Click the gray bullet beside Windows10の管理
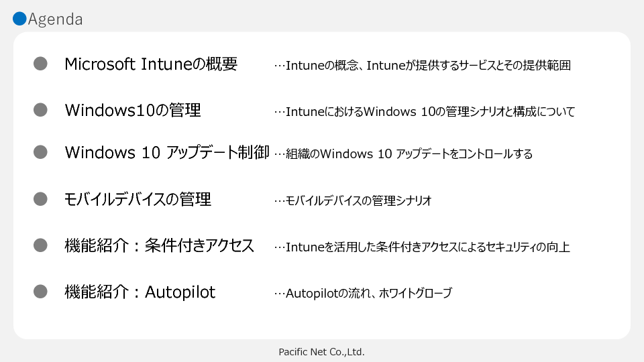The width and height of the screenshot is (644, 362). pyautogui.click(x=41, y=109)
